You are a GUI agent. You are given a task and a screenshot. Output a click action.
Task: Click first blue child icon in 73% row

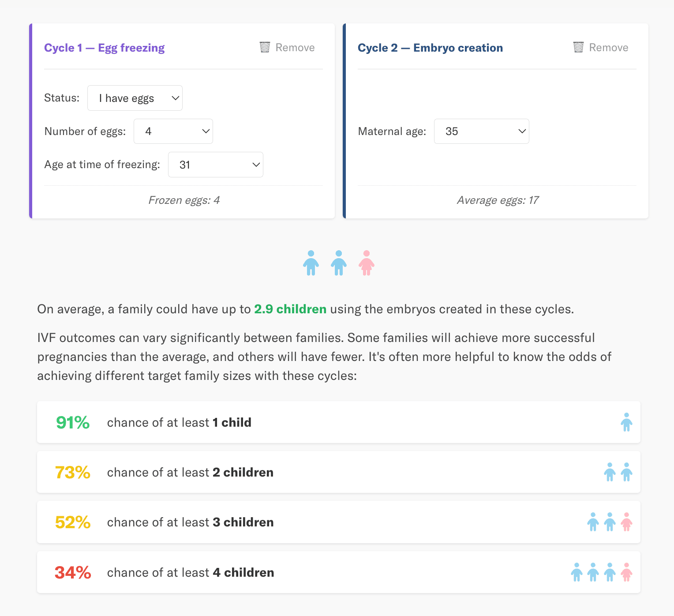pyautogui.click(x=610, y=472)
